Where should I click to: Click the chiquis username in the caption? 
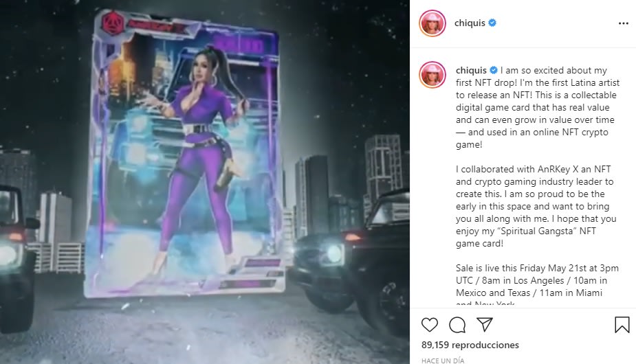coord(471,70)
